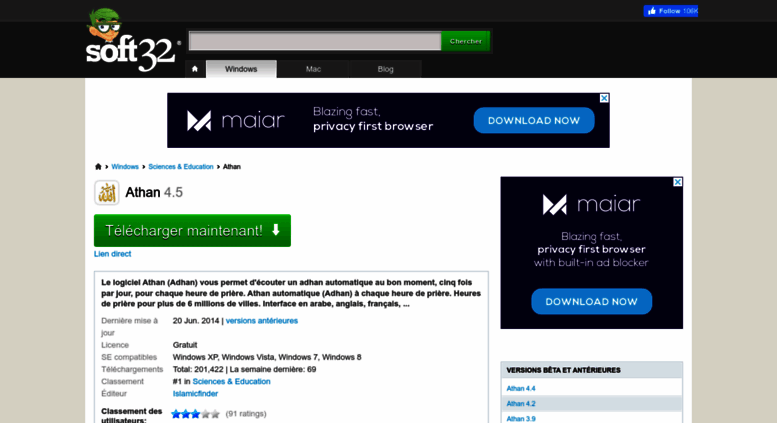Screen dimensions: 777x423
Task: Open Sciences & Education breadcrumb link
Action: pyautogui.click(x=181, y=166)
